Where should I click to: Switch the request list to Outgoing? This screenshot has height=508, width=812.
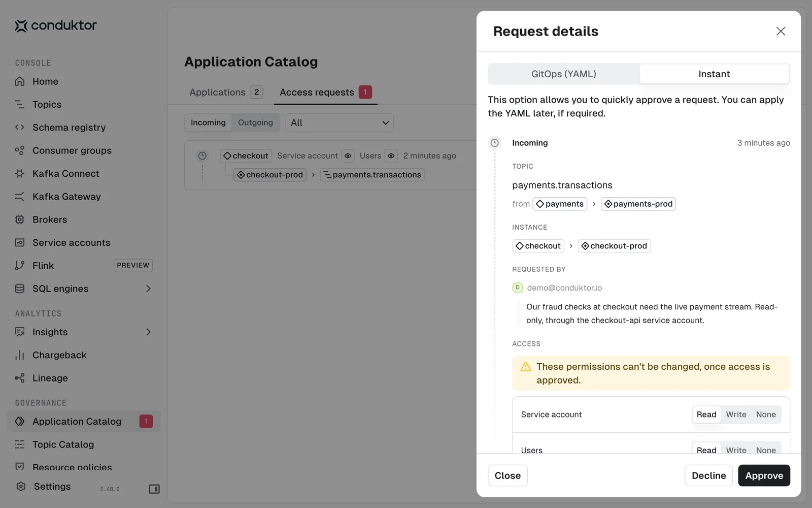(x=255, y=122)
